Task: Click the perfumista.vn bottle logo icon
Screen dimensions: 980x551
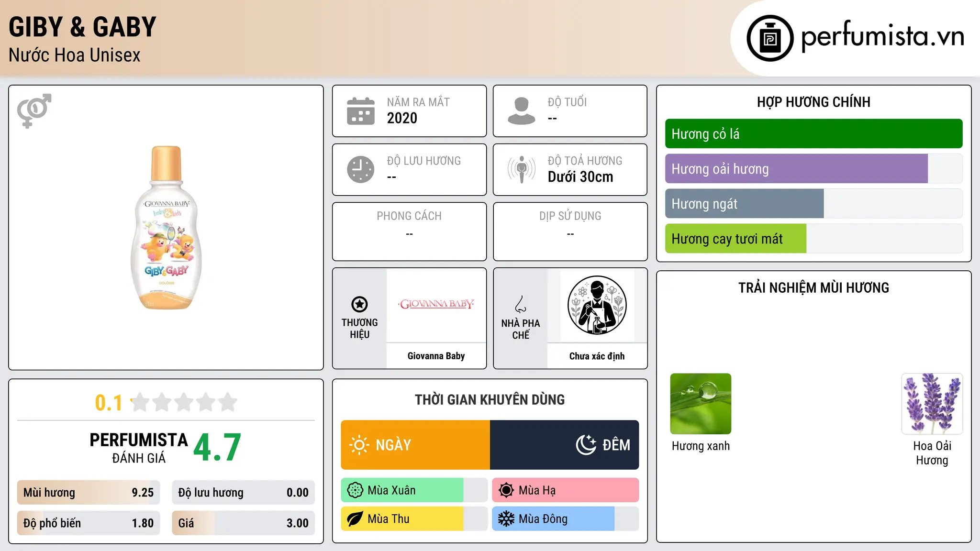Action: pos(770,38)
